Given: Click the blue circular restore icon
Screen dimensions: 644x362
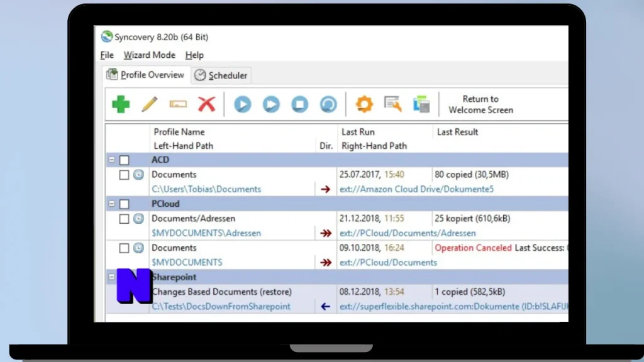Looking at the screenshot, I should pos(328,104).
